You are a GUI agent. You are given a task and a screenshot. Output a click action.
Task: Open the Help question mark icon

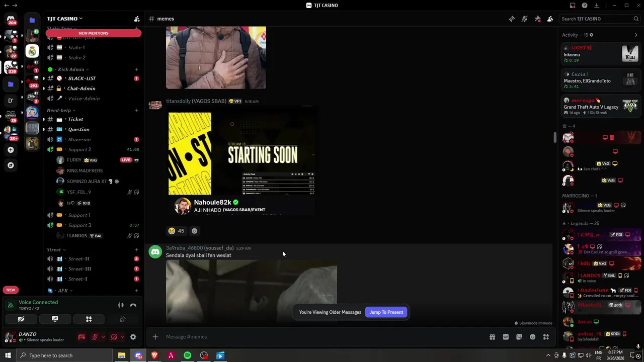(585, 6)
